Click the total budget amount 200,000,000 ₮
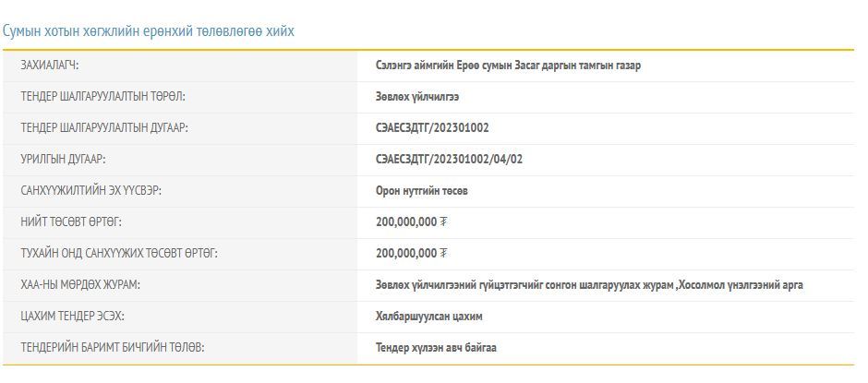This screenshot has height=383, width=868. [x=412, y=222]
